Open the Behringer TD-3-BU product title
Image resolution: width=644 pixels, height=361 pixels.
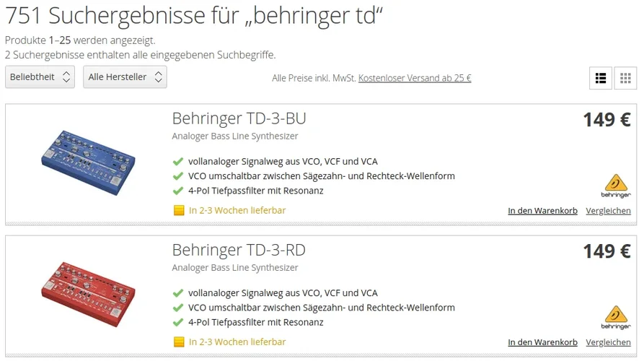239,118
